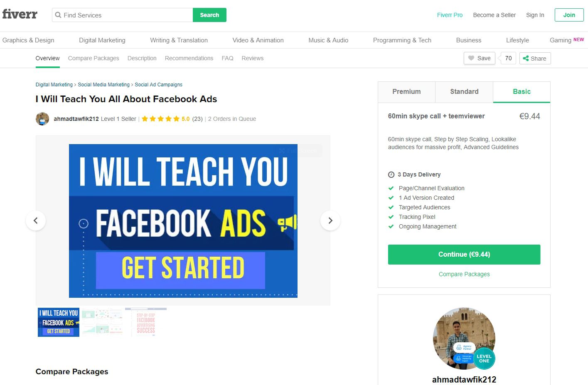The width and height of the screenshot is (588, 385).
Task: Show next gallery image with right arrow
Action: coord(330,221)
